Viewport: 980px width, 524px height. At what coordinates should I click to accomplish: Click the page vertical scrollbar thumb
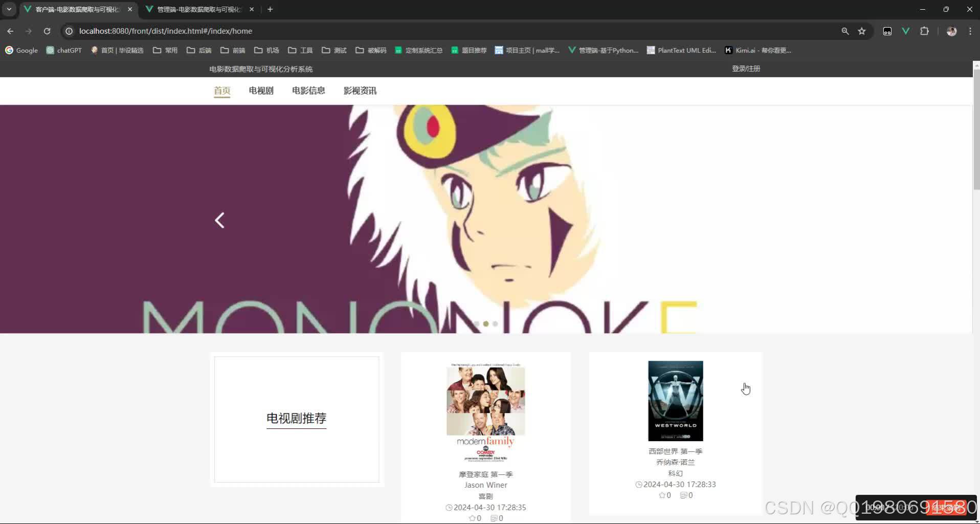[x=976, y=129]
